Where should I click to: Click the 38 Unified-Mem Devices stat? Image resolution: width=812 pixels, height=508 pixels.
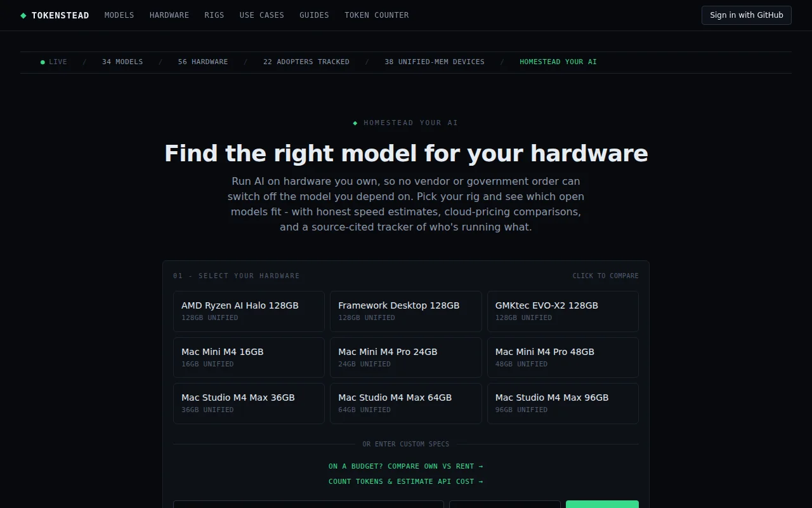click(x=435, y=62)
